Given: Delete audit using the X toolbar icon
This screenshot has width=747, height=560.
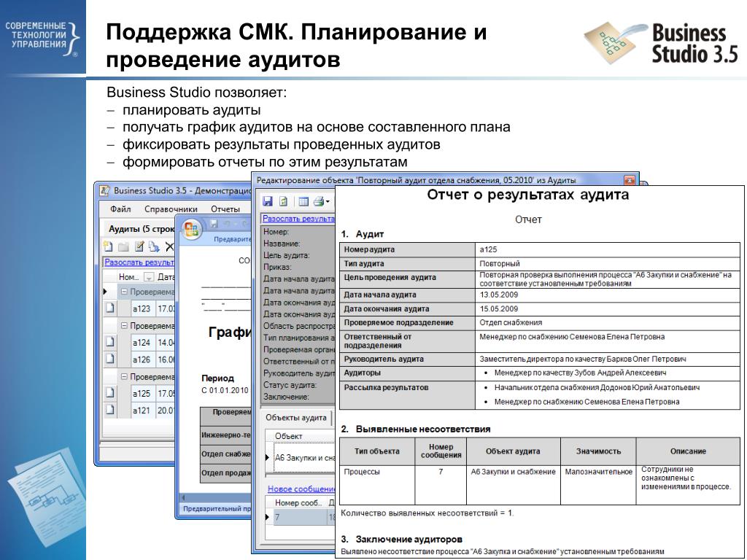Looking at the screenshot, I should (x=169, y=246).
